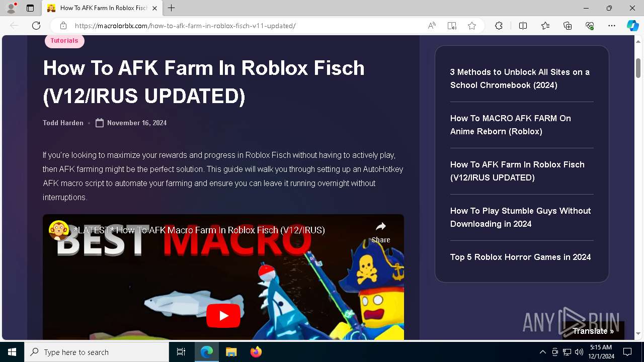Click the Share button on video
644x362 pixels.
click(x=381, y=232)
